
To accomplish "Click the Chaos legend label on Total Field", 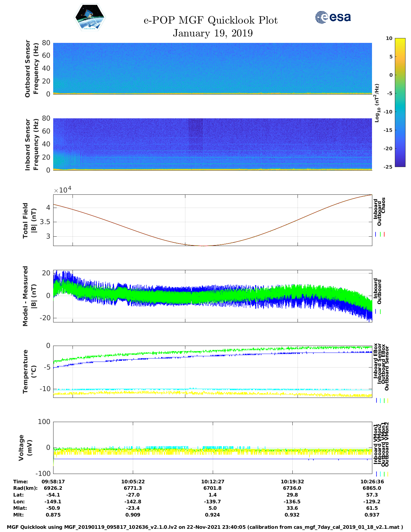I will tap(383, 206).
